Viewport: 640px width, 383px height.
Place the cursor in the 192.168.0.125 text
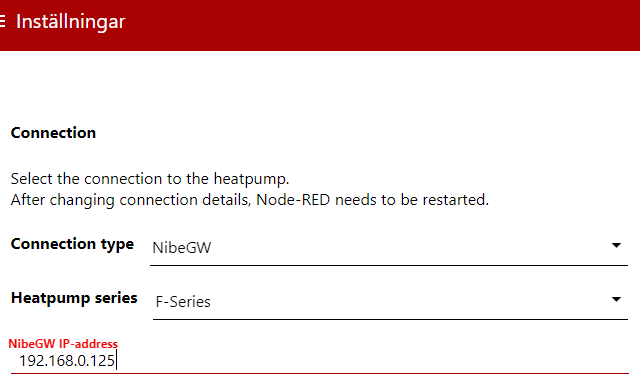click(67, 361)
